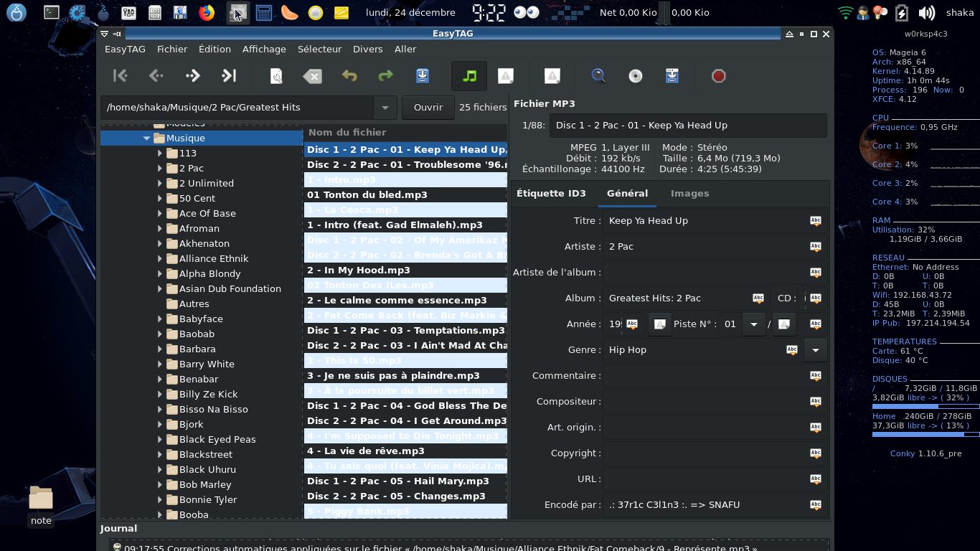Viewport: 980px width, 551px height.
Task: Apply Titre field to all files icon
Action: pyautogui.click(x=816, y=221)
